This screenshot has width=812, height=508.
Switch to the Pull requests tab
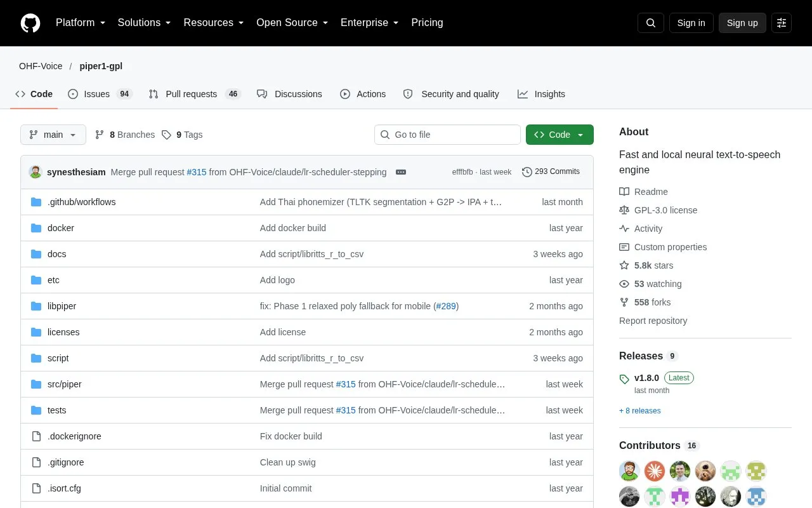click(x=195, y=94)
